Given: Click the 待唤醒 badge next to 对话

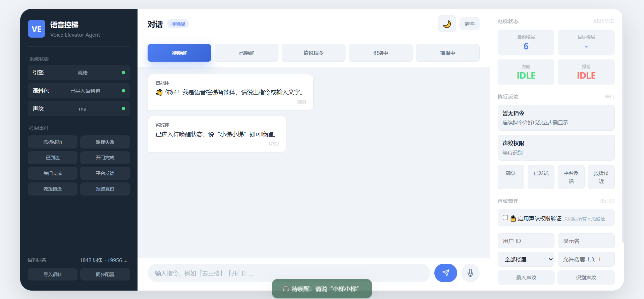Looking at the screenshot, I should 178,24.
